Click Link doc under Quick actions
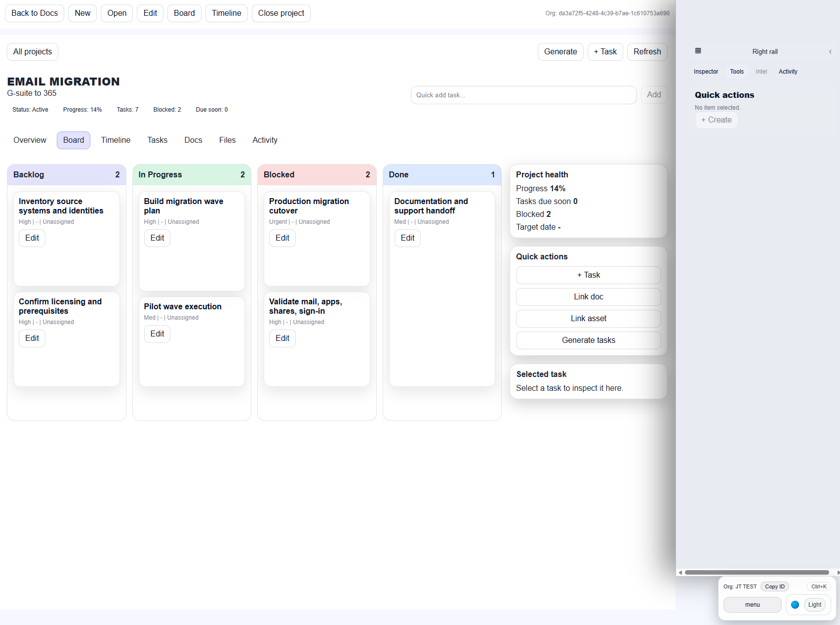Screen dimensions: 840x625 pyautogui.click(x=588, y=296)
